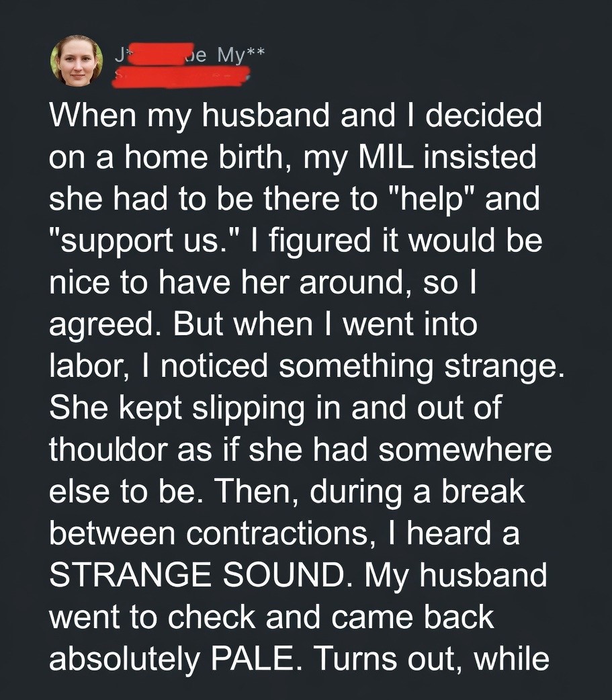Click the phrase "She kept slipping"
Screen dimensions: 612x700
[165, 408]
